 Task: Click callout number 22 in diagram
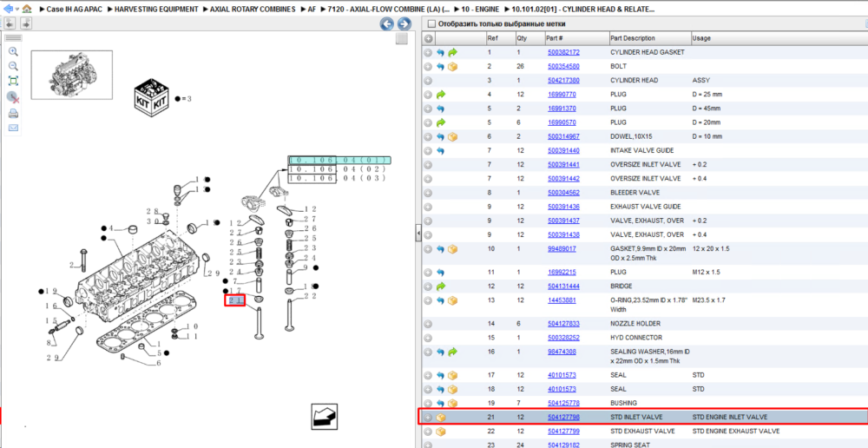tap(310, 296)
